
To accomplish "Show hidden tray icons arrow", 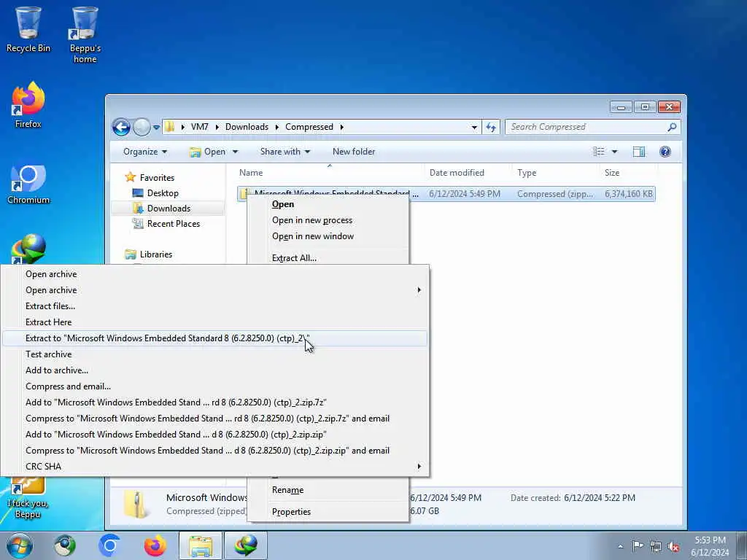I will (x=620, y=546).
